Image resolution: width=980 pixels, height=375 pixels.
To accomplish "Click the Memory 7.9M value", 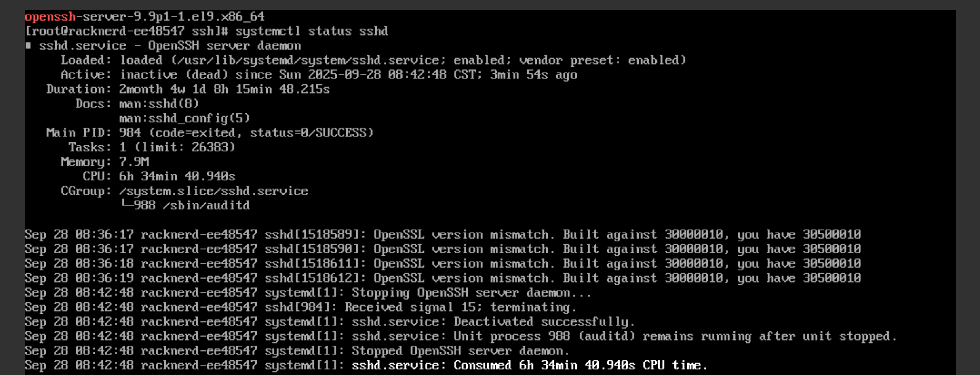I will coord(134,162).
